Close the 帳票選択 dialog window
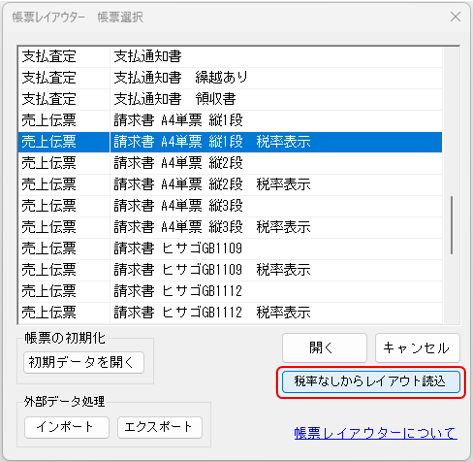Screen dimensions: 473x462 click(x=455, y=17)
